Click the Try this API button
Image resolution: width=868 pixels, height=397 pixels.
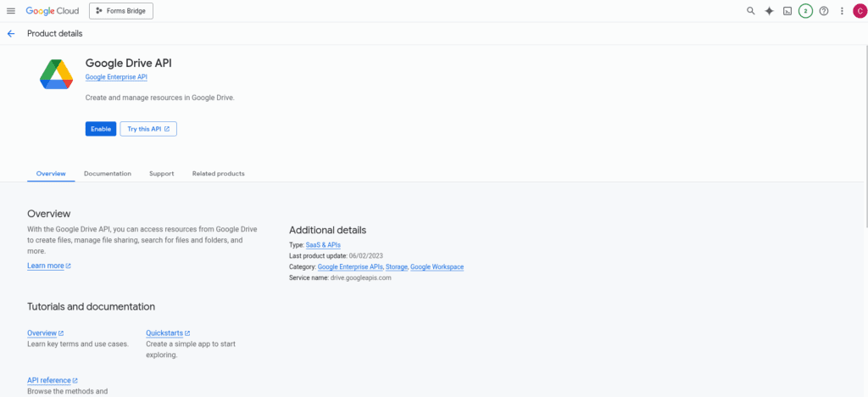click(x=148, y=128)
